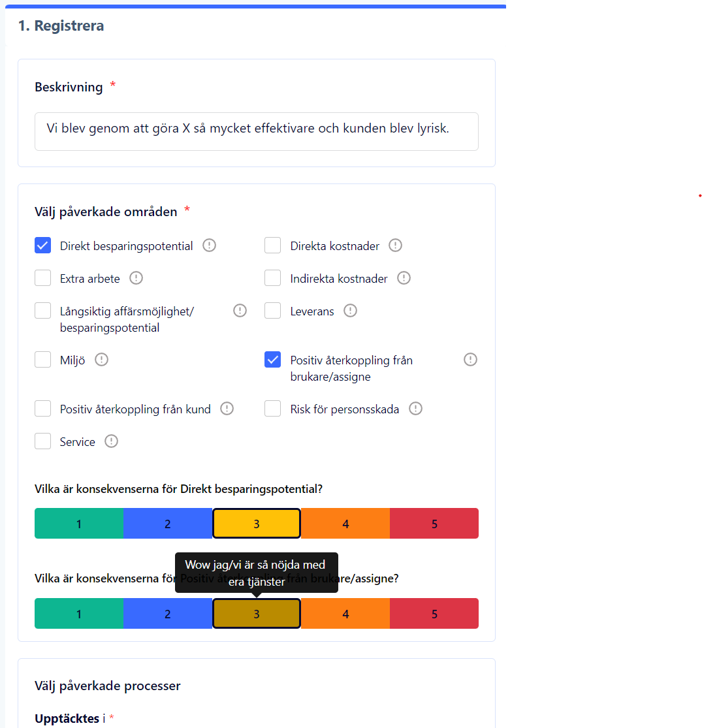Screen dimensions: 702x728
Task: Select blue level 2 for brukare/assigne feedback
Action: [x=168, y=614]
